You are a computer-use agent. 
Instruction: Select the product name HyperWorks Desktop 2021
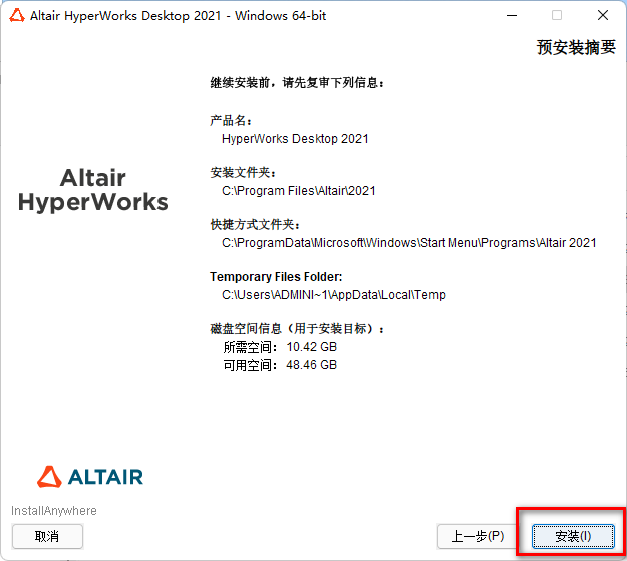295,139
